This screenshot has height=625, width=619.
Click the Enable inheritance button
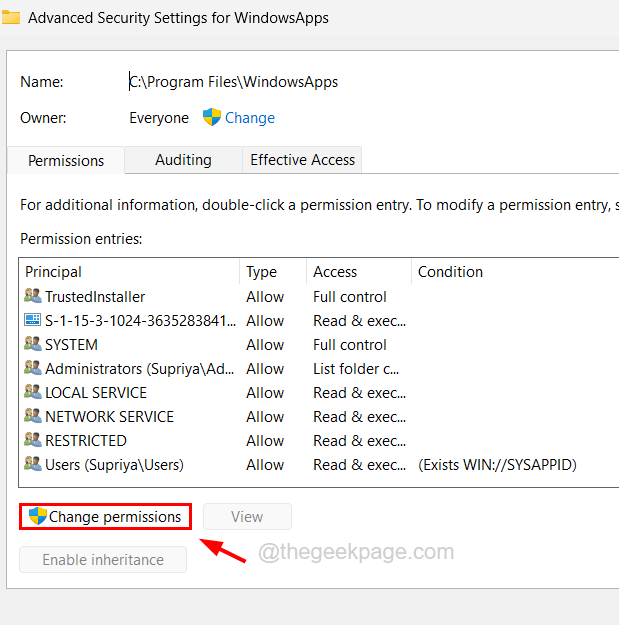tap(103, 560)
